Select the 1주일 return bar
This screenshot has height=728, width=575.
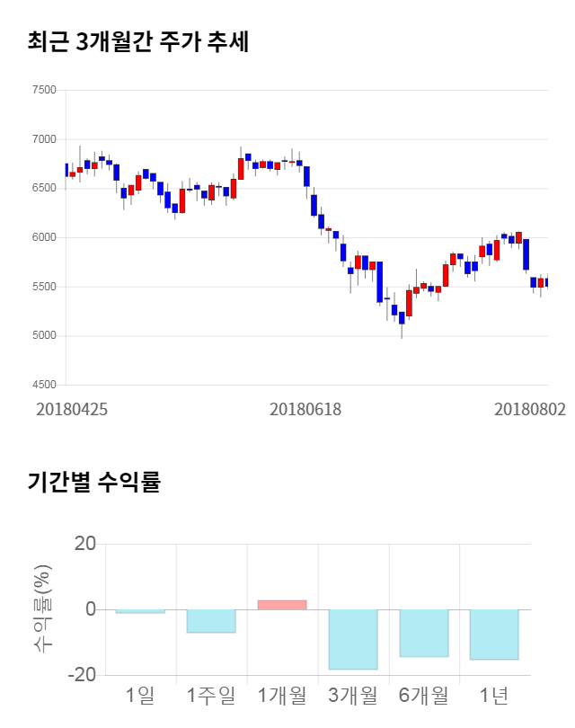[211, 621]
